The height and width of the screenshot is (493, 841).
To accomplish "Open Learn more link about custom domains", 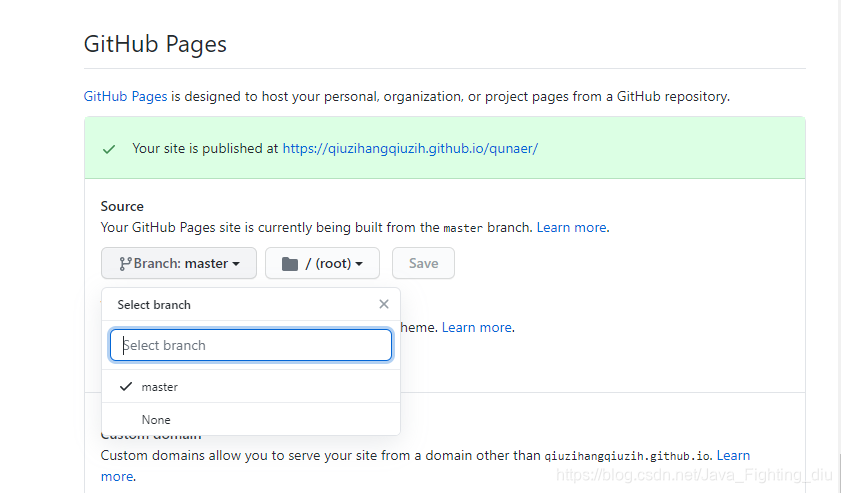I will 733,455.
